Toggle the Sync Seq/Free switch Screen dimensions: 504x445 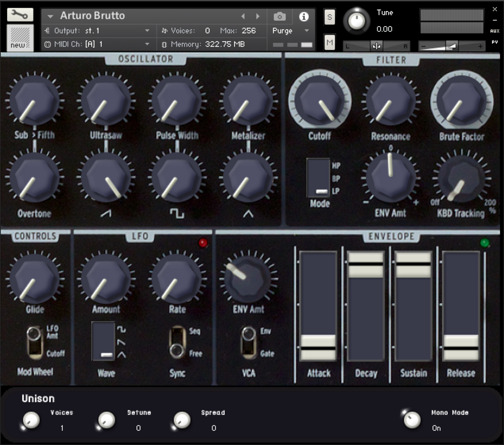coord(177,342)
